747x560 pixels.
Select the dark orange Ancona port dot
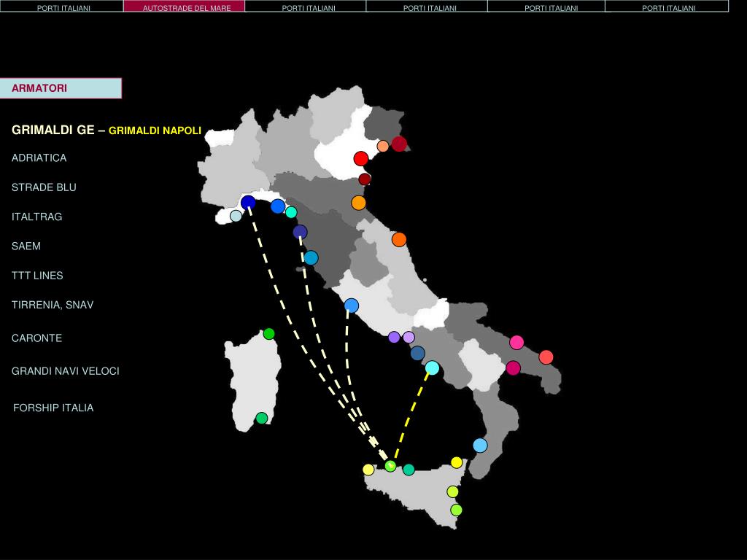pos(399,239)
